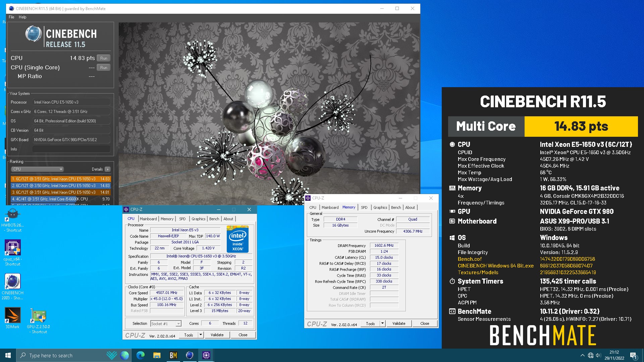This screenshot has width=644, height=362.
Task: Select ranking entry 1 at 3.51 GHz
Action: pos(61,179)
